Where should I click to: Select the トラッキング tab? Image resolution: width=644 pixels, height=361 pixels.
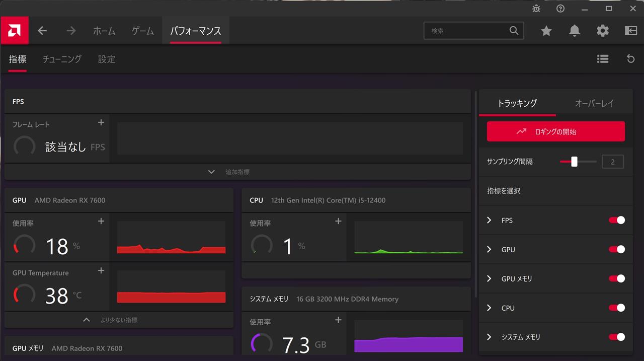[x=517, y=103]
